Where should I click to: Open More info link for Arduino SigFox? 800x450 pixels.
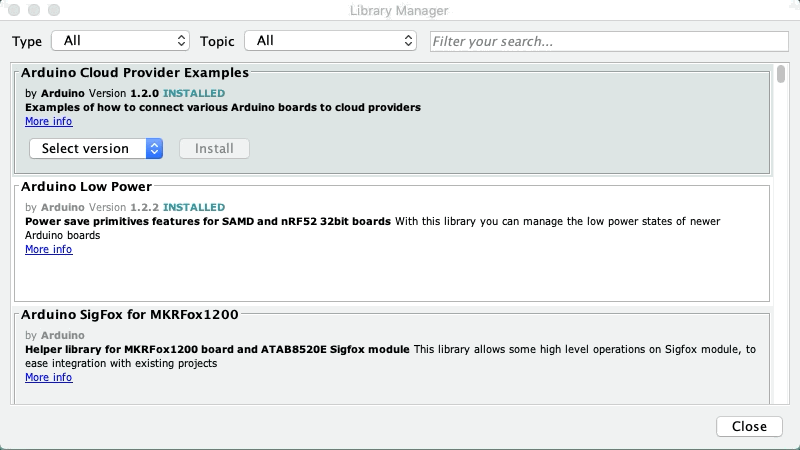48,378
